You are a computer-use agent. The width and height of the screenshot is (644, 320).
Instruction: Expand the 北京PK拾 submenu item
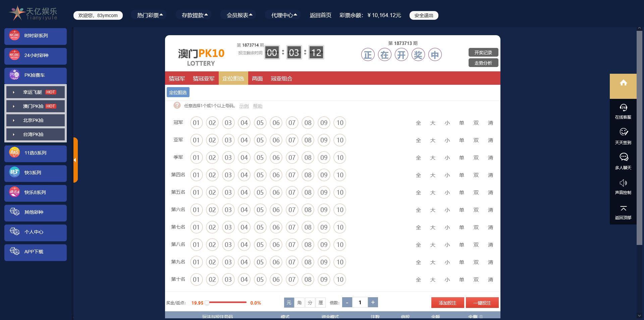point(36,120)
